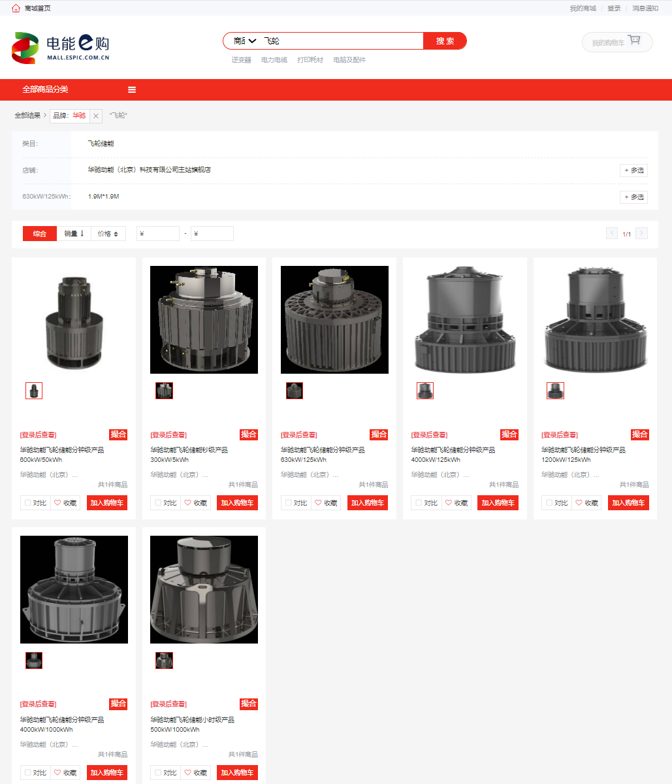Viewport: 672px width, 784px height.
Task: Click 全部结果 breadcrumb
Action: (27, 116)
